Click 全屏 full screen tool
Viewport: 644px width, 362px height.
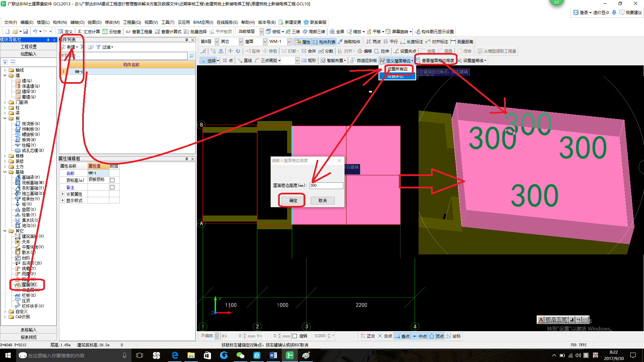(x=337, y=32)
